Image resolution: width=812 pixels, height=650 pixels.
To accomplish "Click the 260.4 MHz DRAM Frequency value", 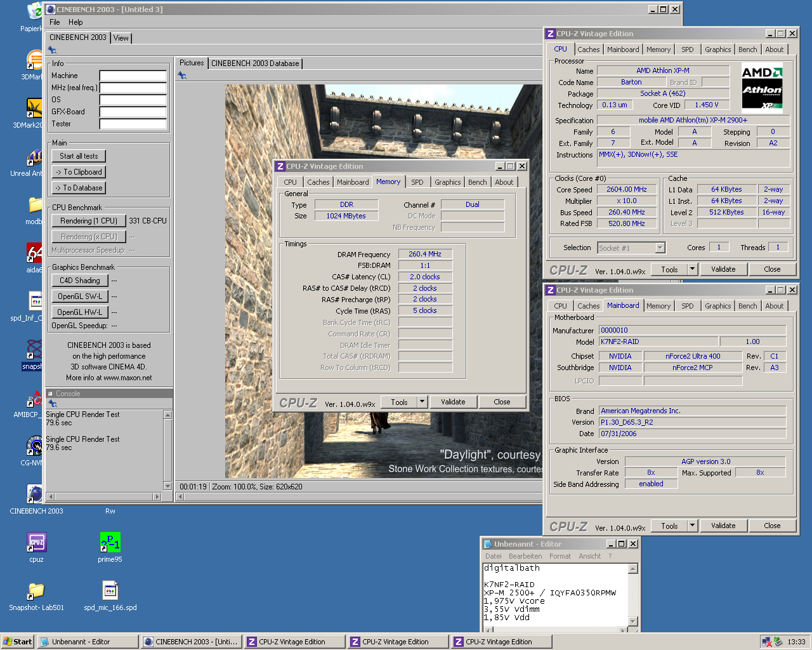I will (x=425, y=254).
